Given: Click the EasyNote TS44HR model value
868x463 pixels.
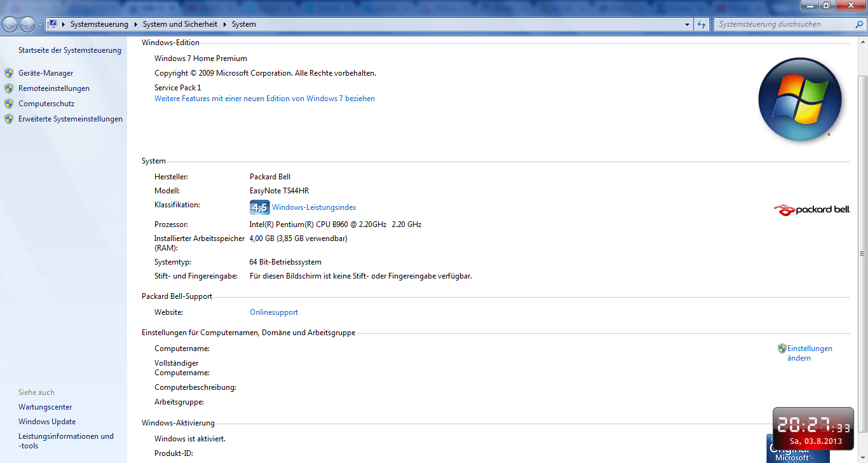Looking at the screenshot, I should (280, 191).
